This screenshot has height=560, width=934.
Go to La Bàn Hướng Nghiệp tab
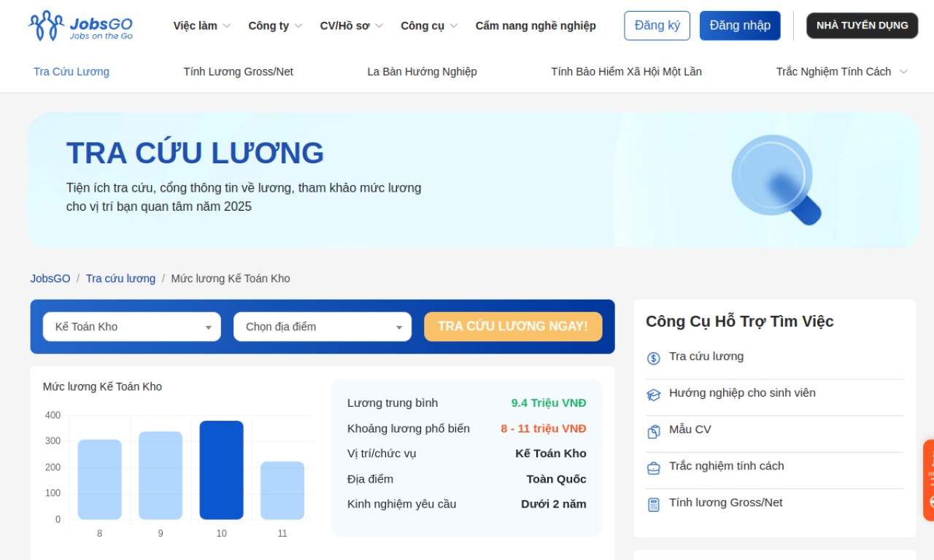point(422,71)
